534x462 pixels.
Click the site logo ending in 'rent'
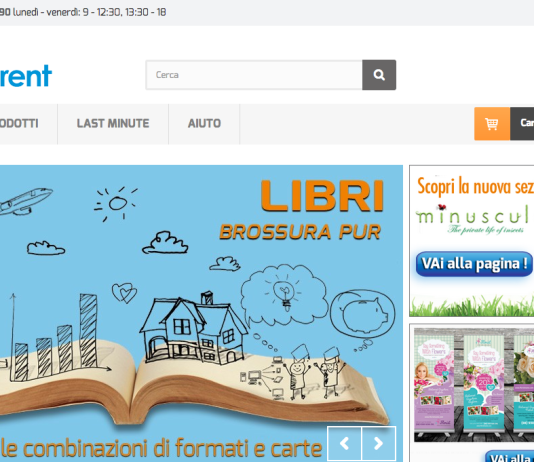click(x=26, y=76)
